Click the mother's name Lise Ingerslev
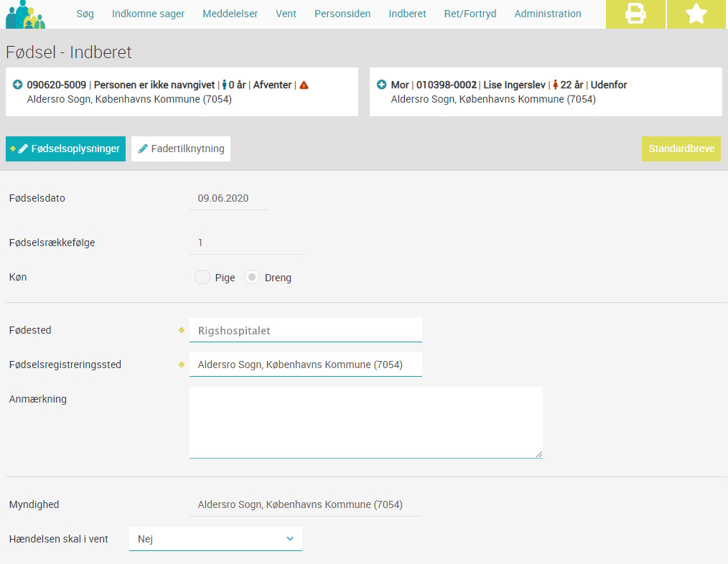 515,85
